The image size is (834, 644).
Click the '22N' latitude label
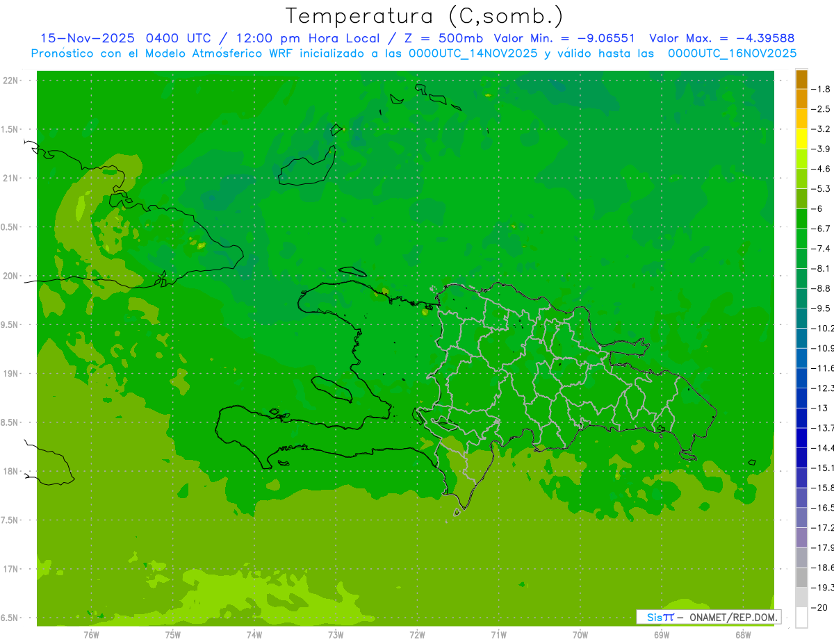pyautogui.click(x=10, y=81)
